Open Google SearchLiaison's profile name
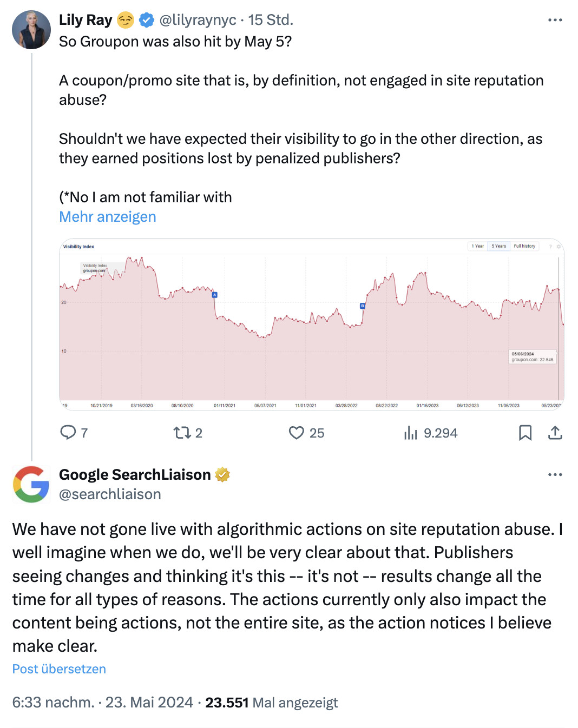 tap(135, 474)
